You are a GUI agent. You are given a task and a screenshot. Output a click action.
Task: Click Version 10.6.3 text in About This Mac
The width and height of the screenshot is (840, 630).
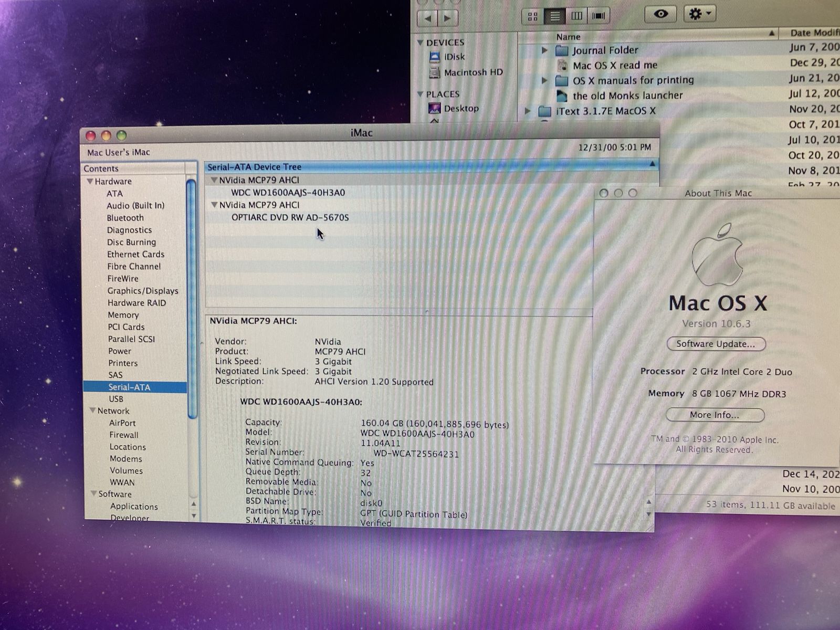[716, 323]
